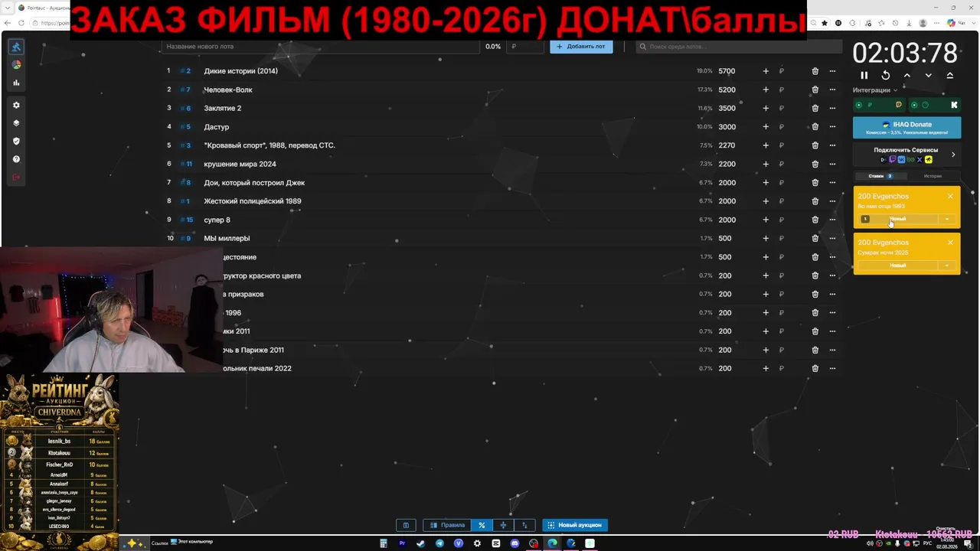The width and height of the screenshot is (980, 551).
Task: Toggle the sort arrows button in bottom toolbar
Action: pyautogui.click(x=524, y=525)
